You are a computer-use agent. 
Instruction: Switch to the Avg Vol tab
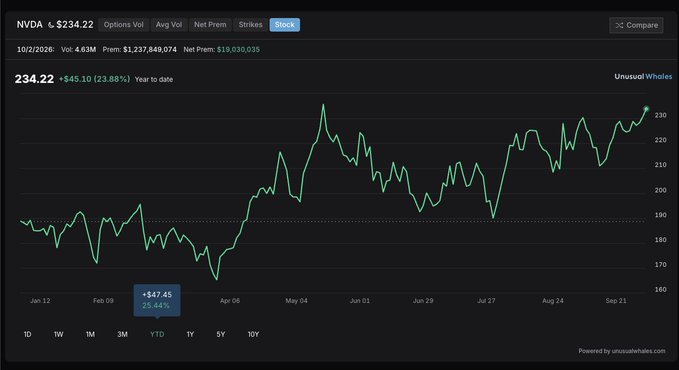point(169,25)
